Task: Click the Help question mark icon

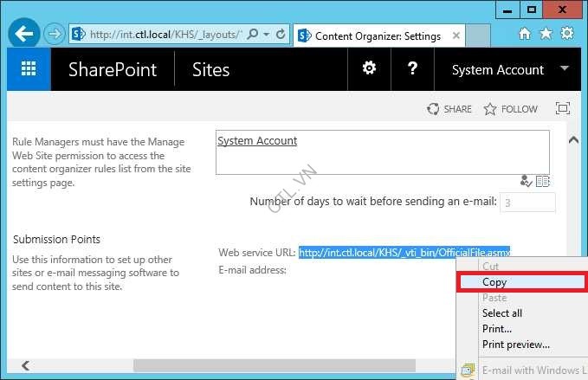Action: (413, 69)
